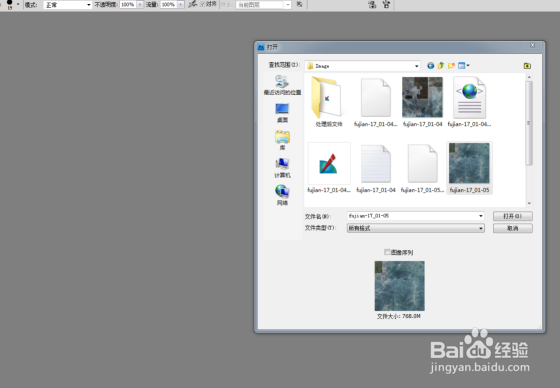Click the 文件名 file name field
560x388 pixels.
coord(416,216)
